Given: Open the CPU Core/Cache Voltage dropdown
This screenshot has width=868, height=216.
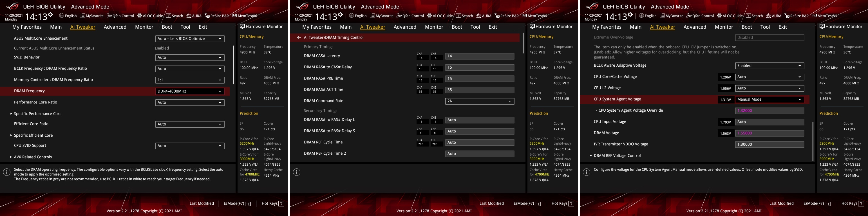Looking at the screenshot, I should click(x=769, y=77).
